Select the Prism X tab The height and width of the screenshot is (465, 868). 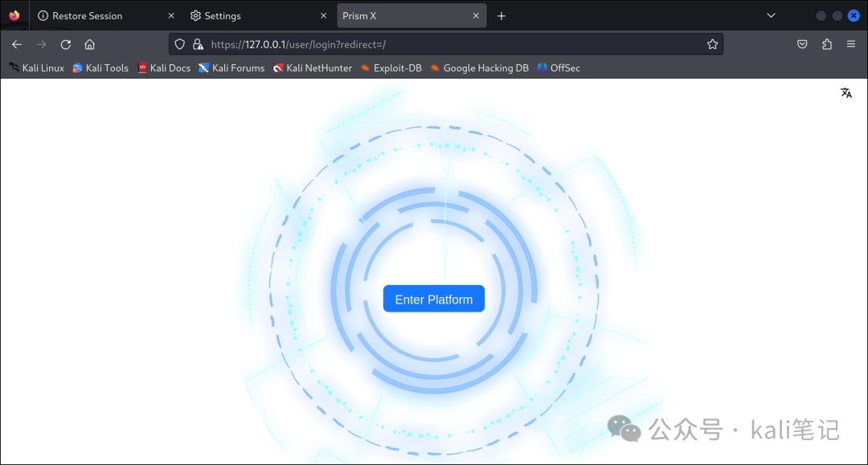[x=411, y=16]
